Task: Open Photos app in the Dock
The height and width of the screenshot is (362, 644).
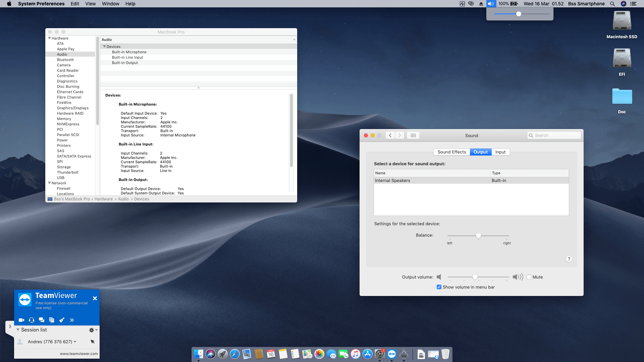Action: tap(319, 354)
